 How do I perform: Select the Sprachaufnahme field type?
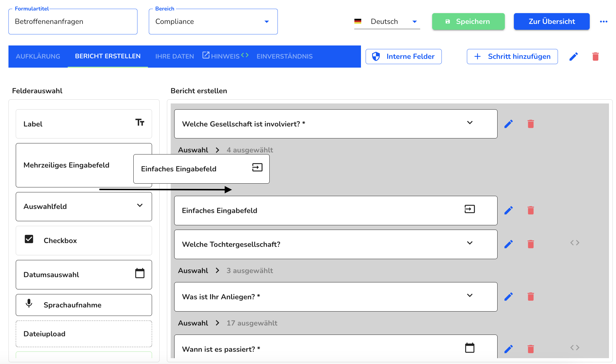coord(84,305)
